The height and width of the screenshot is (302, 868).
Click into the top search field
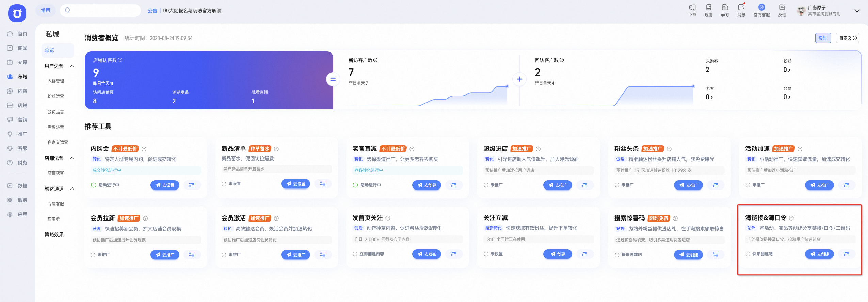(100, 10)
